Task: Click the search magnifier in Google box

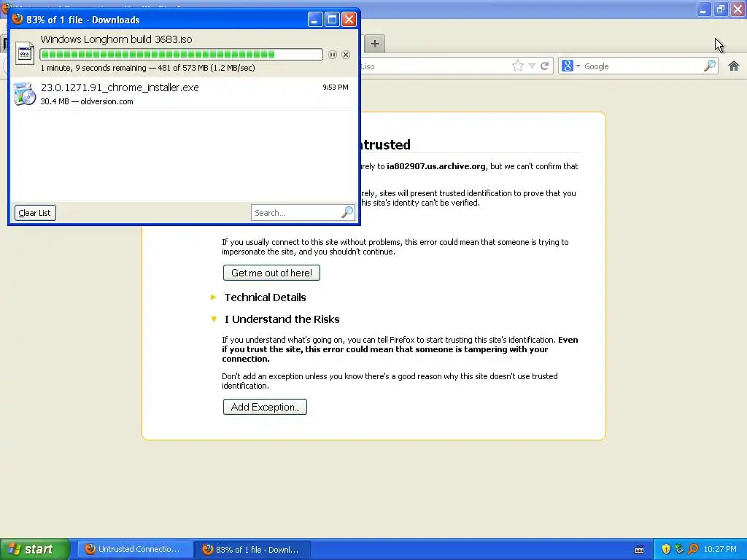Action: tap(710, 66)
